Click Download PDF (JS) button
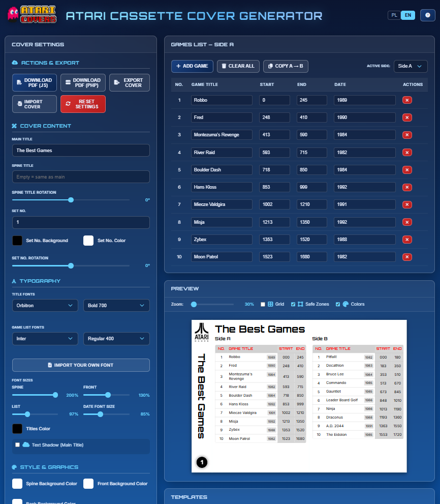Viewport: 440px width, 504px height. [x=34, y=83]
